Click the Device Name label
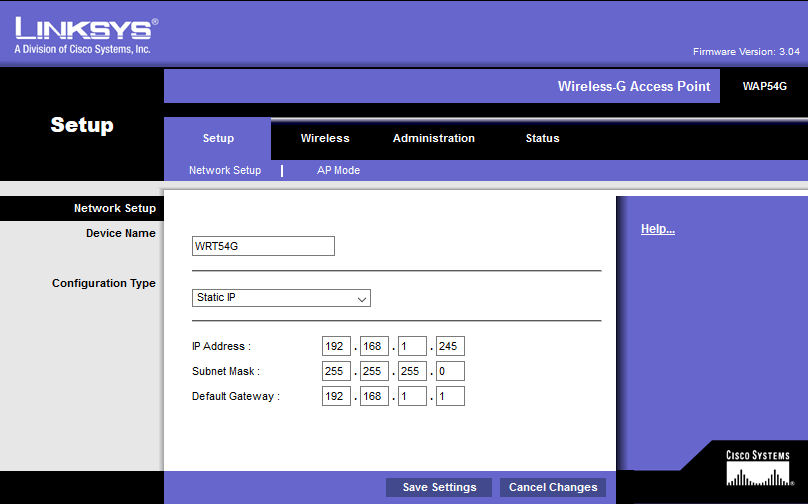The height and width of the screenshot is (504, 808). [121, 233]
